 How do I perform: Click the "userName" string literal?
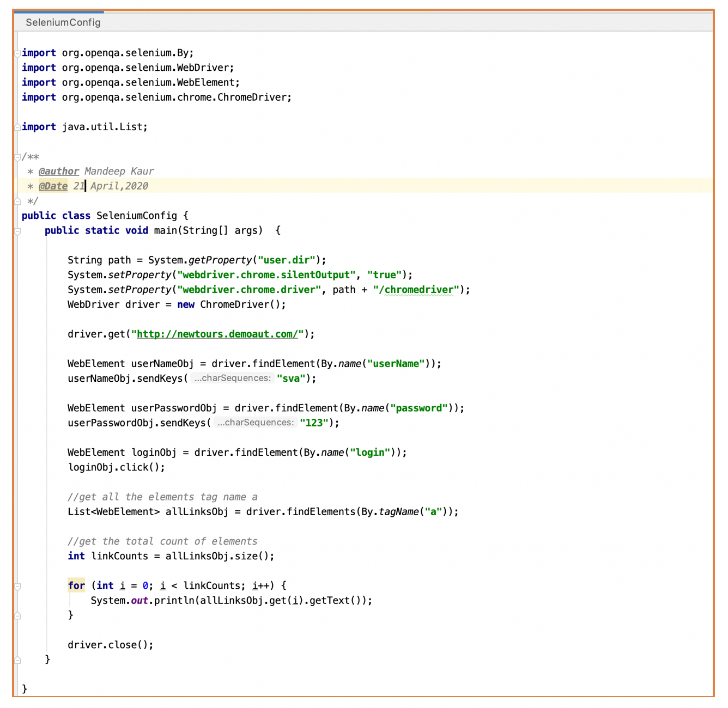pos(395,363)
